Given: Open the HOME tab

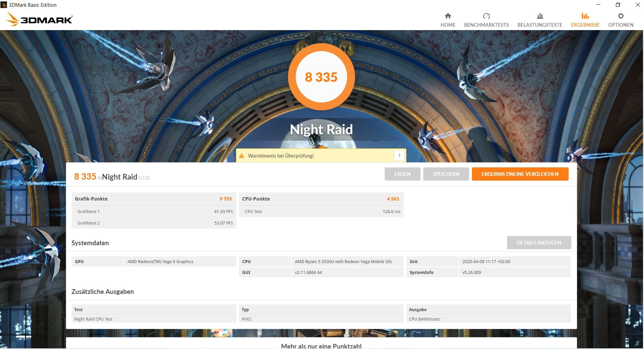Looking at the screenshot, I should pyautogui.click(x=448, y=20).
